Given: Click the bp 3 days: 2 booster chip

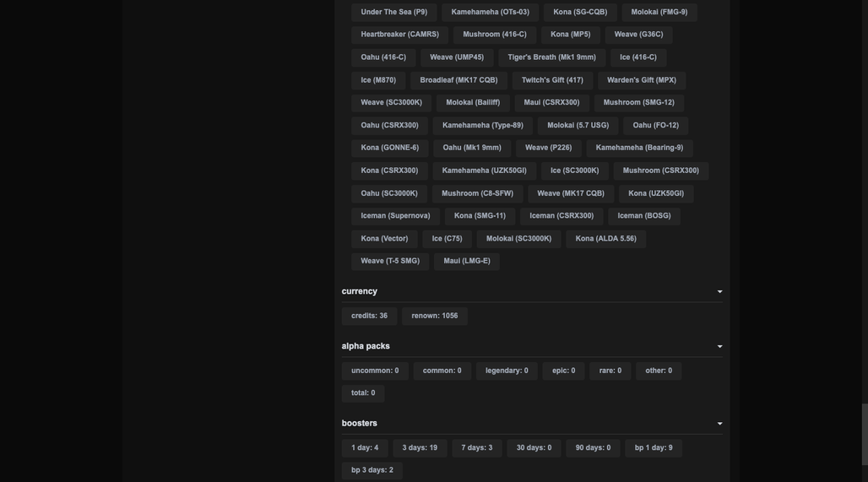Looking at the screenshot, I should coord(372,470).
